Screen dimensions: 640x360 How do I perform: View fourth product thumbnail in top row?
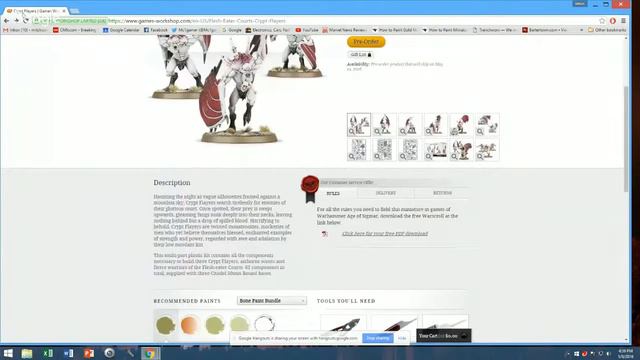click(x=435, y=124)
